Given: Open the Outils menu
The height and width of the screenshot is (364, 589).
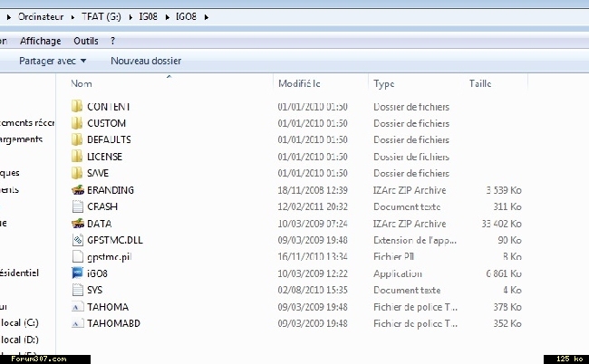Looking at the screenshot, I should point(86,41).
